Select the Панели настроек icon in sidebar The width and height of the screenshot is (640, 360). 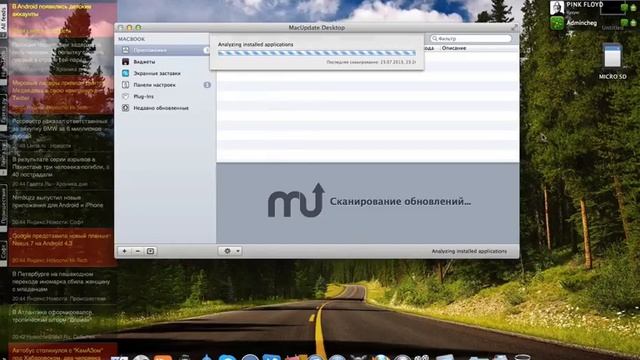pyautogui.click(x=125, y=85)
